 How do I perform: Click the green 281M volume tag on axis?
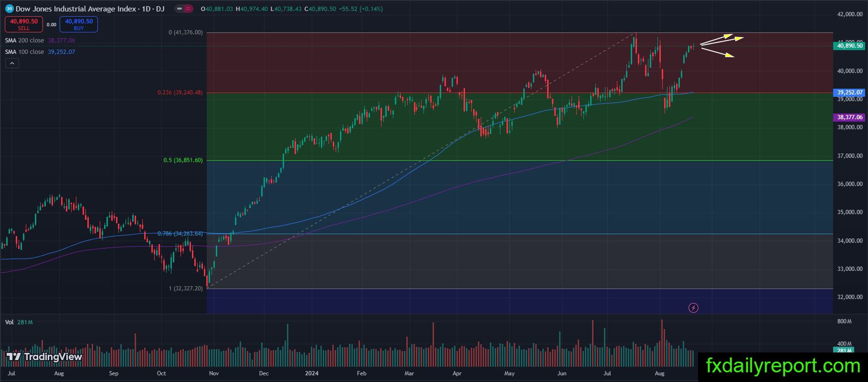click(845, 351)
